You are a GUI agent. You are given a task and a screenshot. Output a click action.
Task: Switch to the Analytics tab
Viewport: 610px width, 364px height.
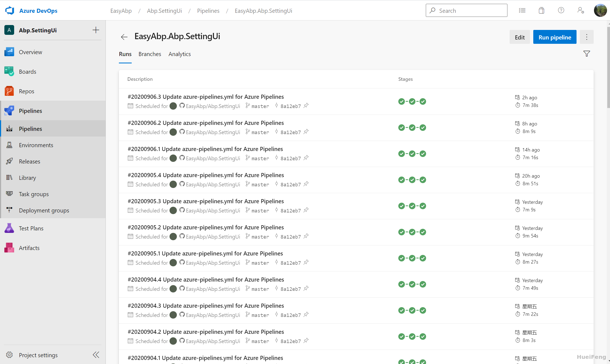tap(180, 54)
